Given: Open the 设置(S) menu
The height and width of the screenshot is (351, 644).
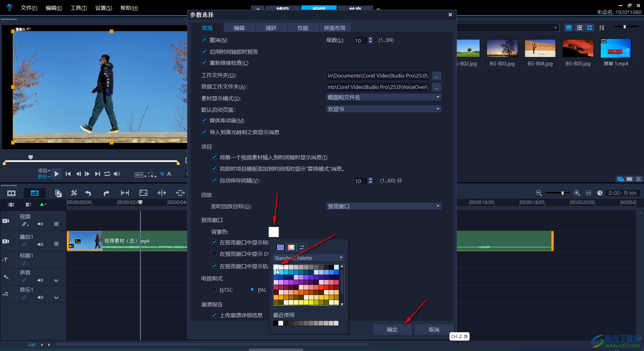Looking at the screenshot, I should point(104,8).
